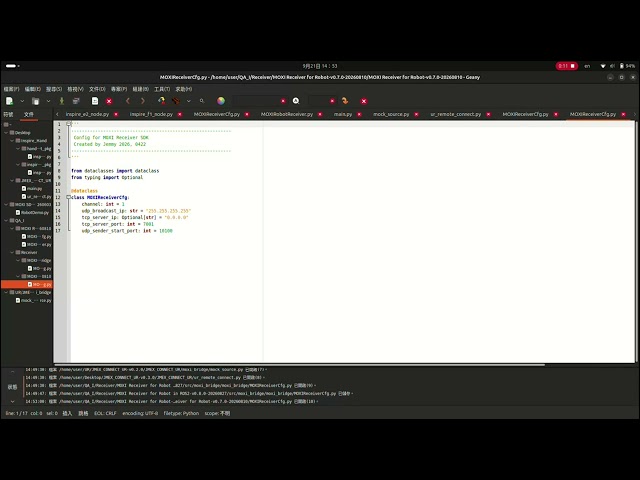Switch to the 符號 sidebar tab
This screenshot has height=480, width=640.
9,114
